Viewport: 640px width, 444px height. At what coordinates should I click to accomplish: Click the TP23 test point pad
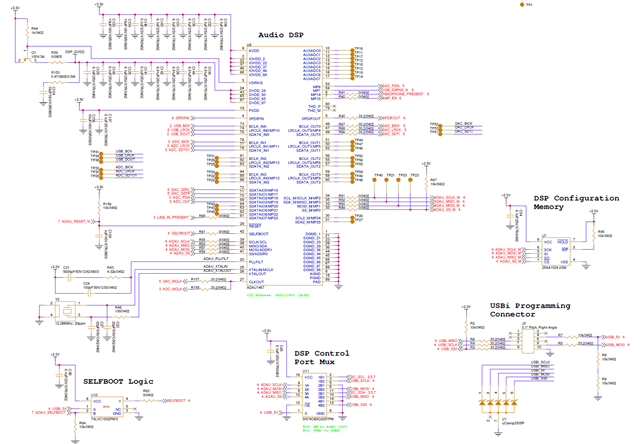click(410, 180)
